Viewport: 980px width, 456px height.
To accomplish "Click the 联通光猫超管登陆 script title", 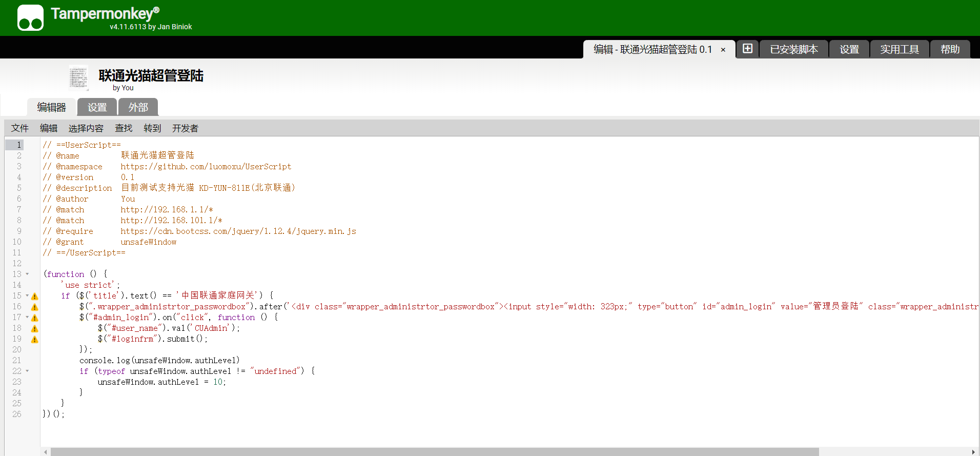I will point(151,75).
